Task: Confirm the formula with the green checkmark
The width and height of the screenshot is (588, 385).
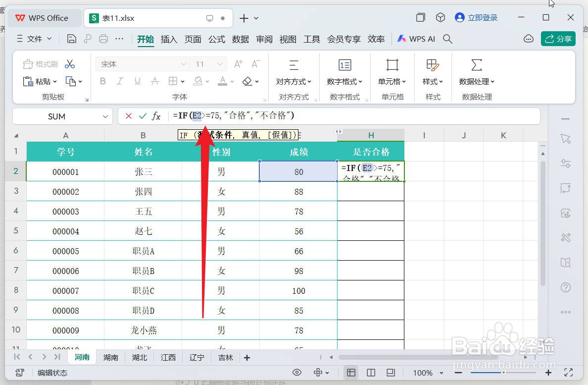Action: (143, 116)
